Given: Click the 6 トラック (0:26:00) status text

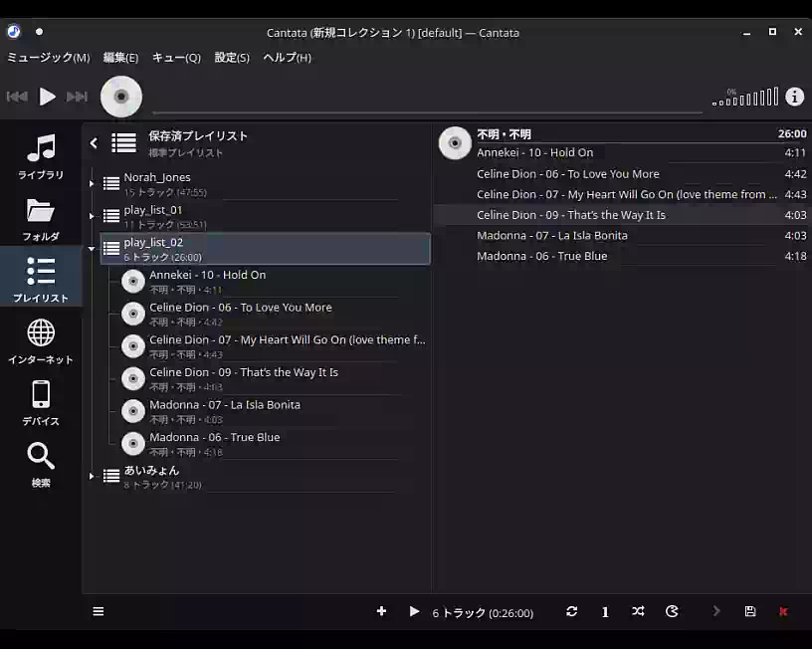Looking at the screenshot, I should click(x=483, y=613).
